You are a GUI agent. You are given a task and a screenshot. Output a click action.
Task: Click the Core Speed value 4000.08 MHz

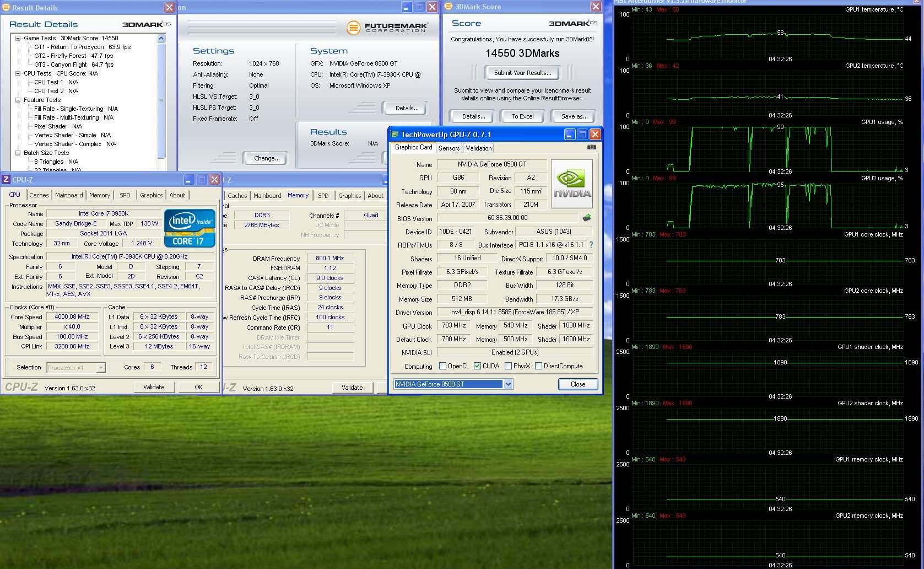72,316
